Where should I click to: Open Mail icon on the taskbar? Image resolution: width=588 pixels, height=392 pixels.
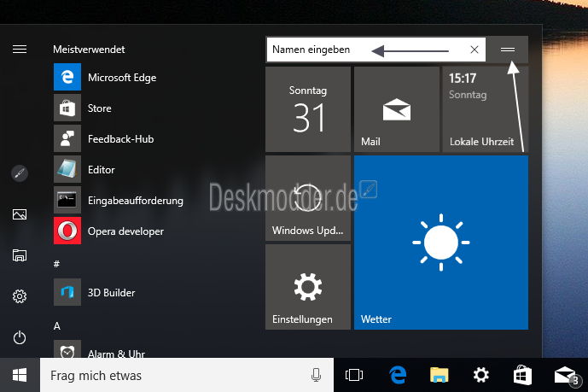pyautogui.click(x=566, y=376)
